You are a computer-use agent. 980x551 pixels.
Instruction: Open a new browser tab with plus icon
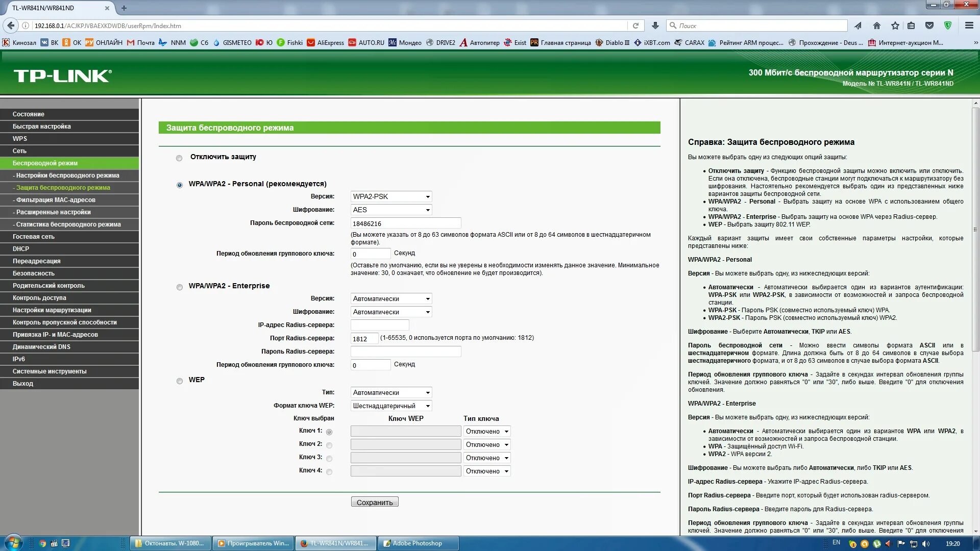[124, 8]
